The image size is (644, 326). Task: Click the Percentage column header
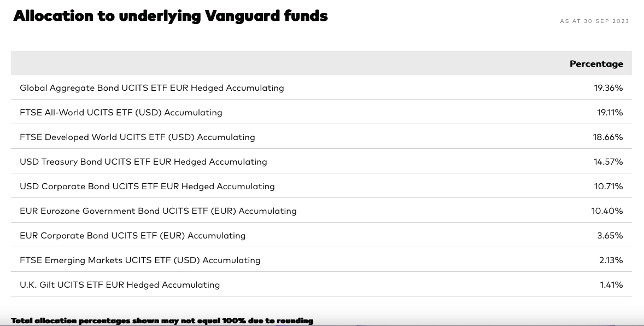click(x=596, y=63)
